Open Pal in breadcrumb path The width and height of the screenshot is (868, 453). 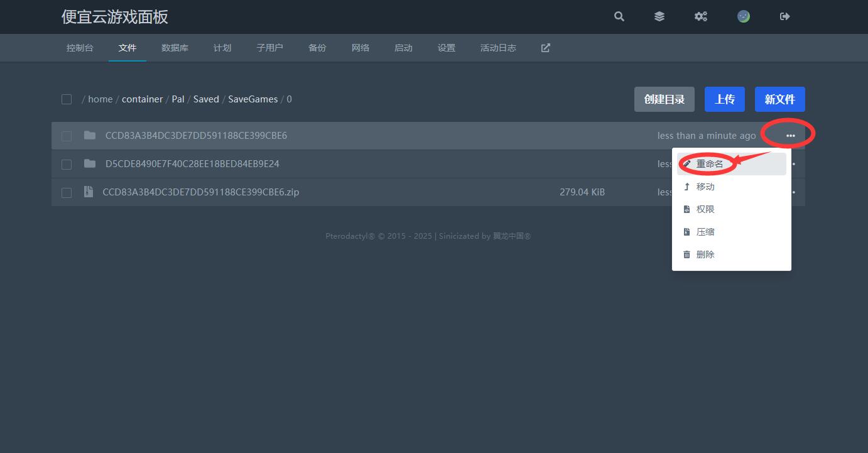[x=178, y=99]
